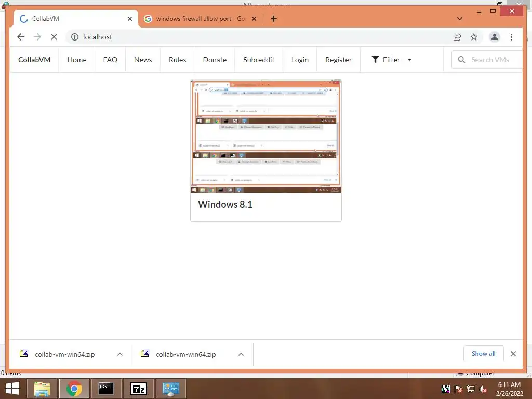Maximize the Chrome window
The width and height of the screenshot is (532, 399).
point(493,11)
